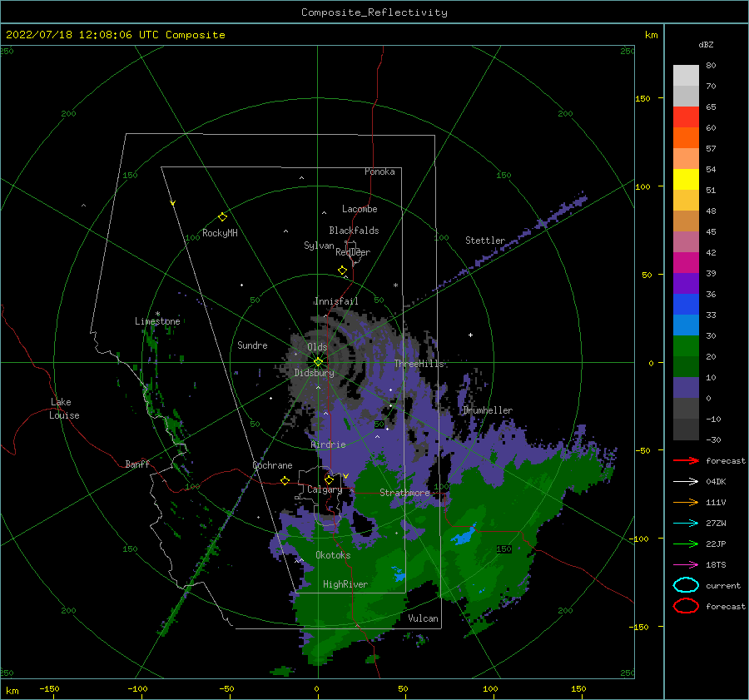Pick the top light-grey 70–80 dBZ swatch
The width and height of the screenshot is (749, 700).
686,76
